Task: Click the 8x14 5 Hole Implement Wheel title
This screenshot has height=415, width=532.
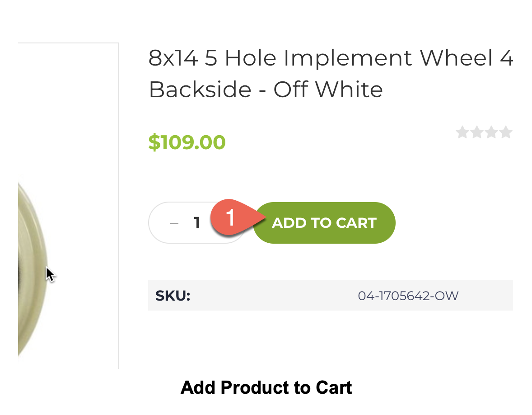Action: 331,58
